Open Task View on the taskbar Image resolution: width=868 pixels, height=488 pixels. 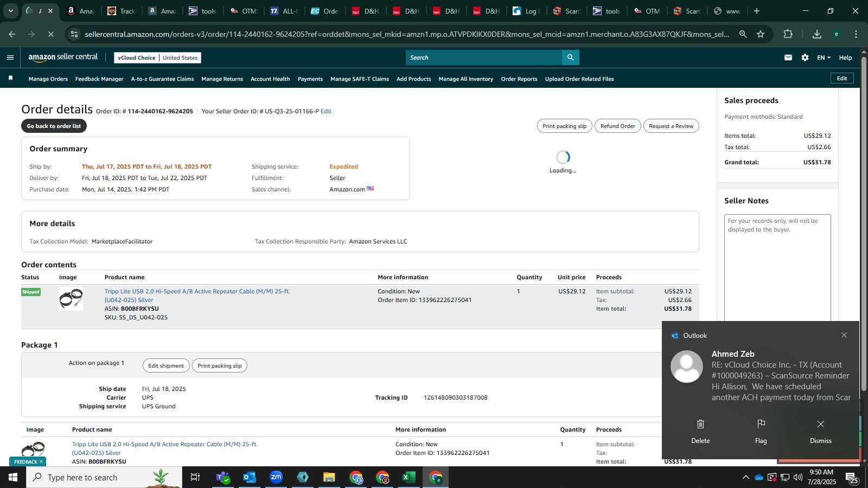[x=195, y=477]
